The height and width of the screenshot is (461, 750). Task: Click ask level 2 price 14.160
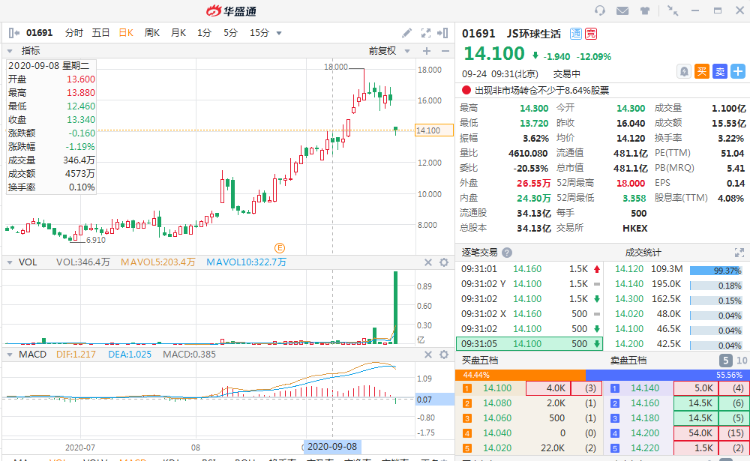(645, 403)
